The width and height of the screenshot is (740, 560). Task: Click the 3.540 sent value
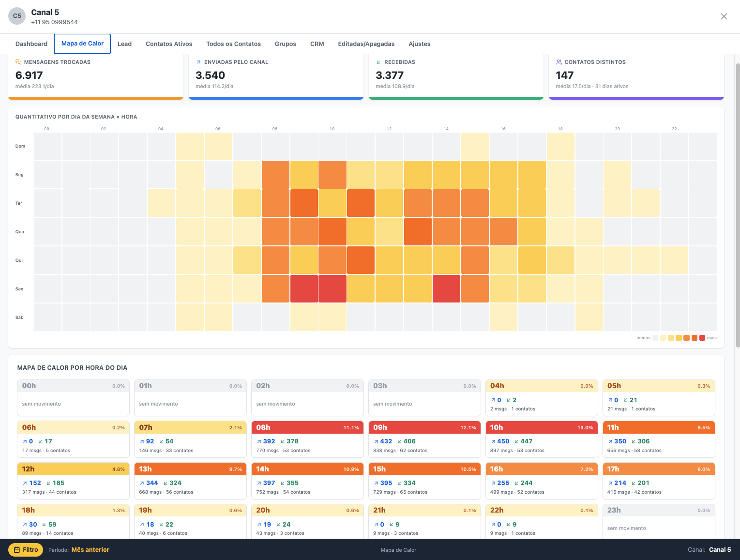(x=210, y=76)
